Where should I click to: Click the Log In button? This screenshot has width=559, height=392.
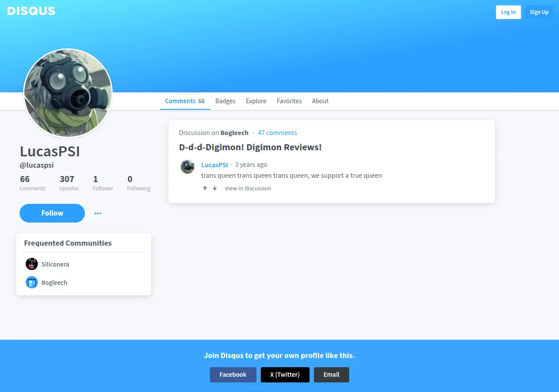click(508, 12)
